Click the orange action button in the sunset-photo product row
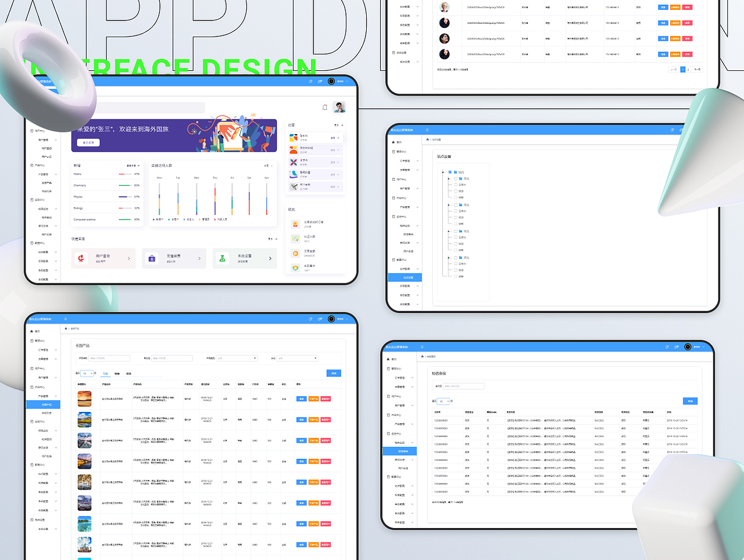Screen dimensions: 744x560 tap(313, 399)
